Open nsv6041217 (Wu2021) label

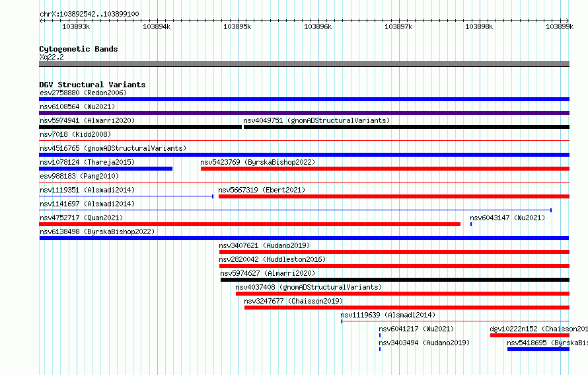click(416, 329)
